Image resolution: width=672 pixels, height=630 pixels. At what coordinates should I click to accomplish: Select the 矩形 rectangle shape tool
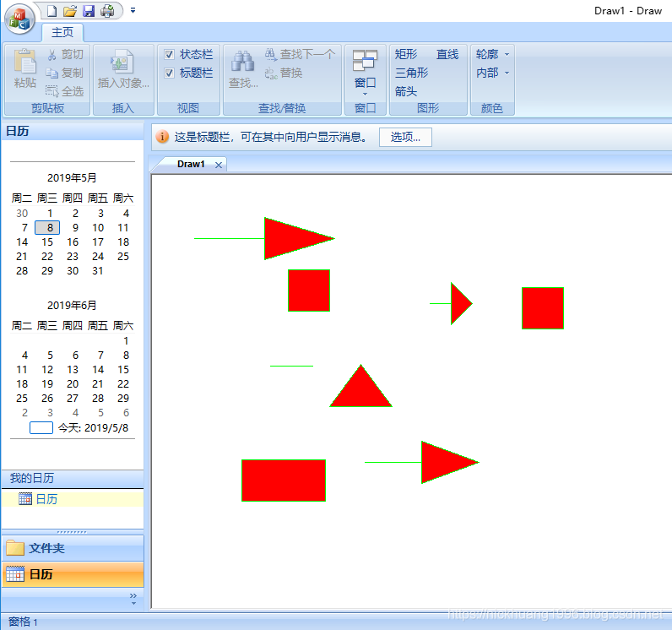pyautogui.click(x=406, y=54)
